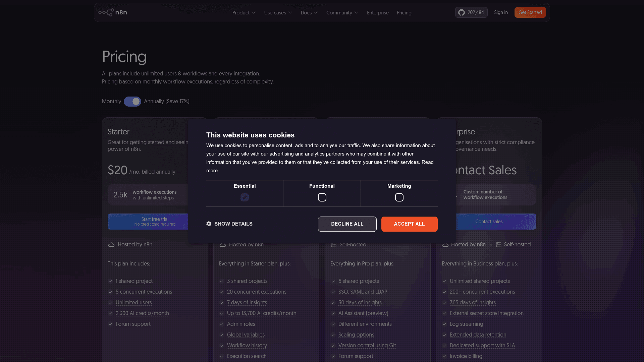Open the 7 days of insights link
Viewport: 644px width, 362px height.
247,303
